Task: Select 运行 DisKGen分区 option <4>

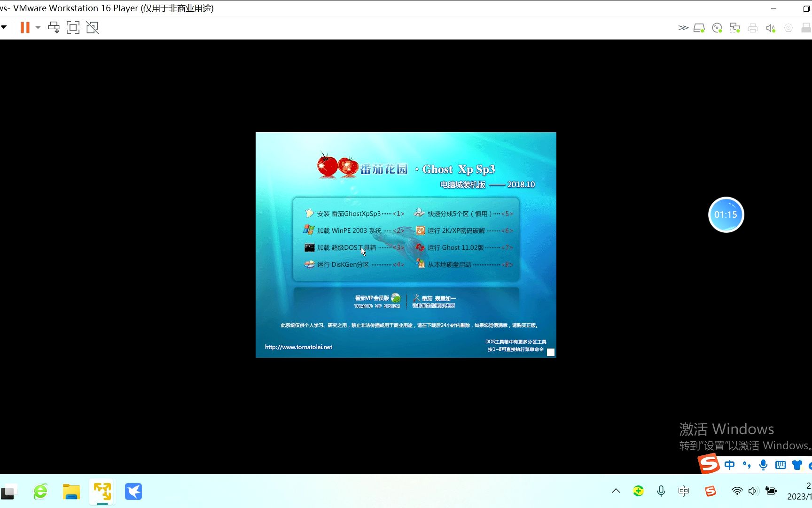Action: [354, 264]
